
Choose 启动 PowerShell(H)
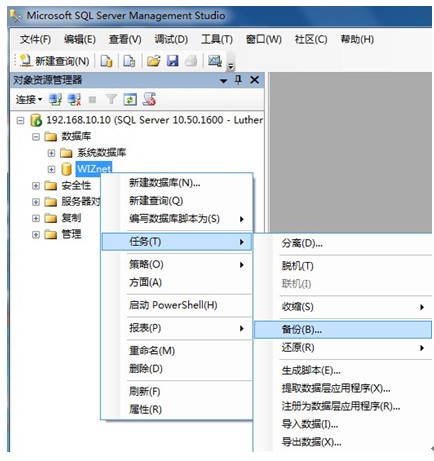point(177,305)
